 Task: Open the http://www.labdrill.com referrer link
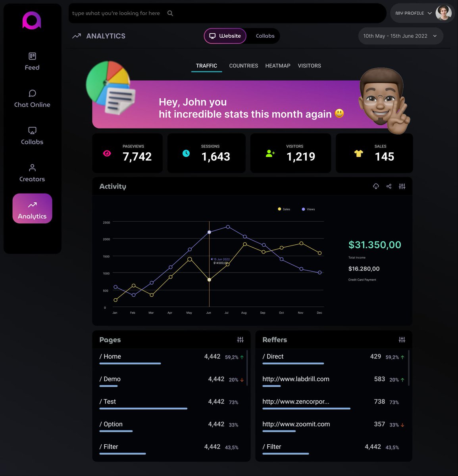[x=296, y=379]
